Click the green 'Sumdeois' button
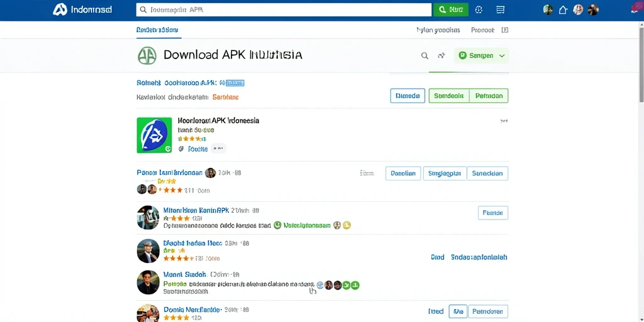The image size is (644, 322). pyautogui.click(x=449, y=96)
